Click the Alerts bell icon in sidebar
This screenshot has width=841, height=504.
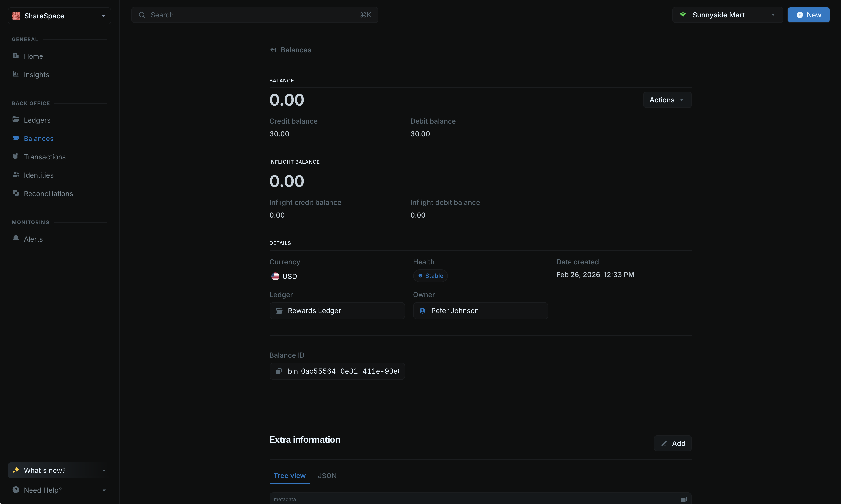point(16,239)
